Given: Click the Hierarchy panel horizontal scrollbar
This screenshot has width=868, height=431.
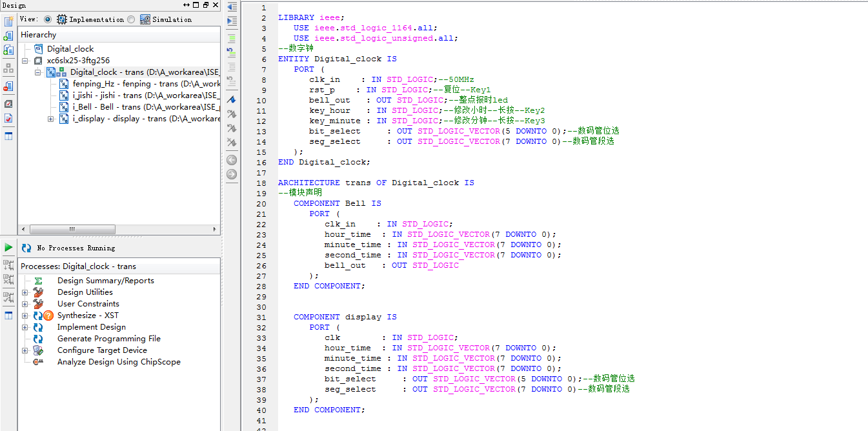Looking at the screenshot, I should coord(72,229).
